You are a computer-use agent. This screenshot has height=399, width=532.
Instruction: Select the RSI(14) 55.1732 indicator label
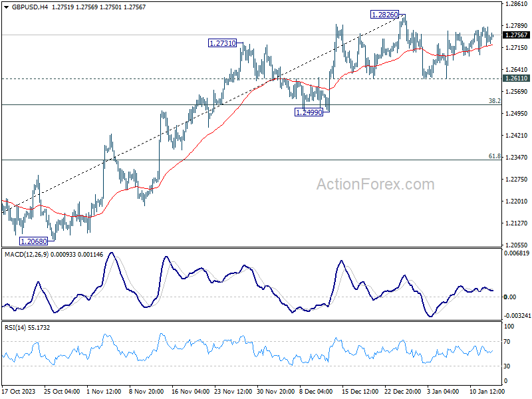(x=27, y=328)
